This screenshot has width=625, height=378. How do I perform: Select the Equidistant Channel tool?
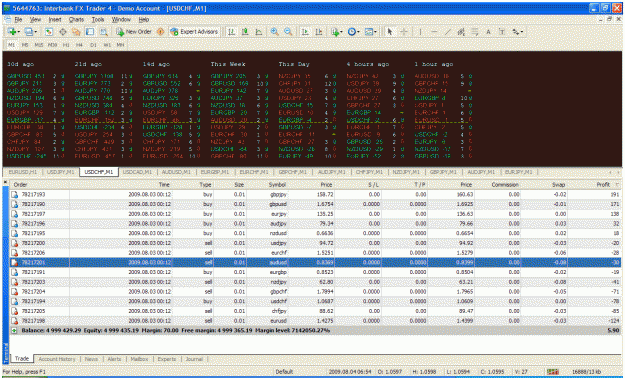point(461,32)
